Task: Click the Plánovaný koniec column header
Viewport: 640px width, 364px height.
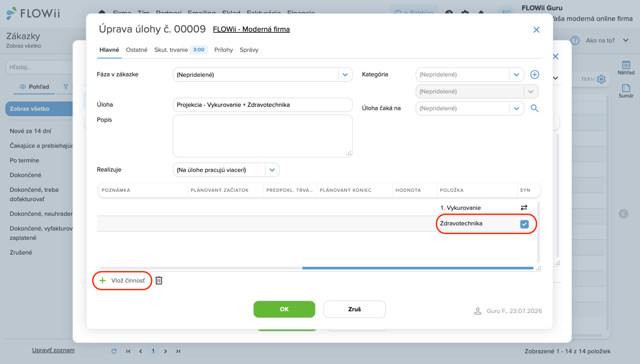Action: coord(355,190)
